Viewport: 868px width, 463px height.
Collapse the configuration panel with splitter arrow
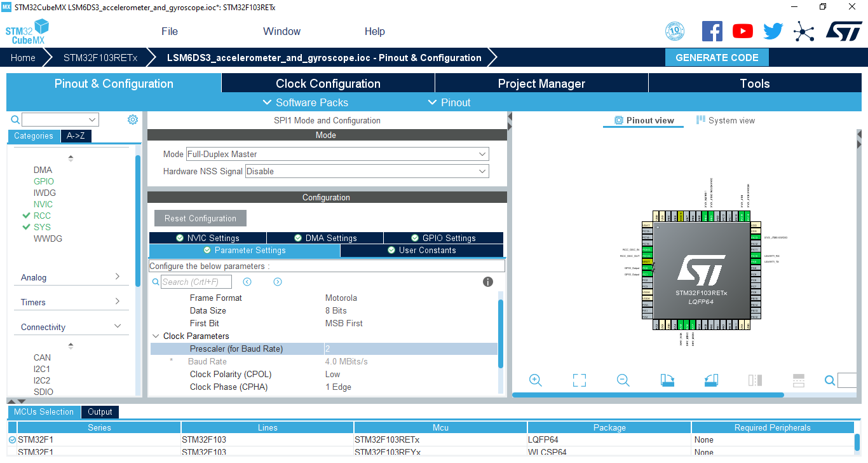click(x=510, y=116)
